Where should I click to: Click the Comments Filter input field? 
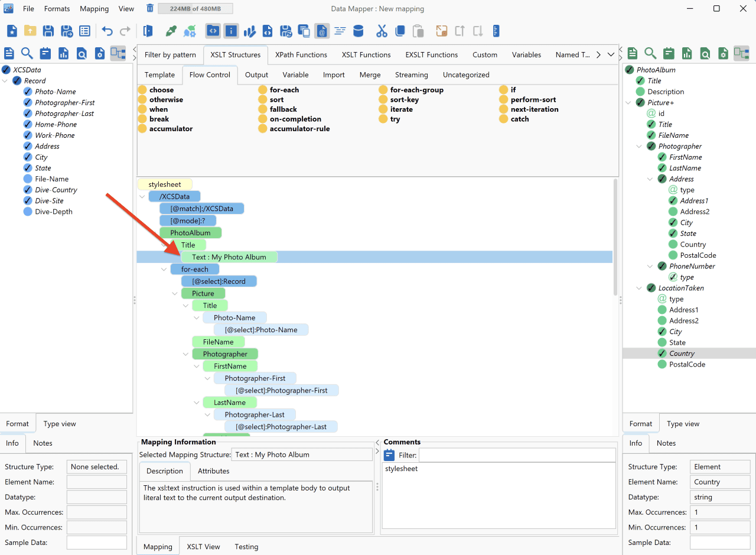click(x=517, y=455)
